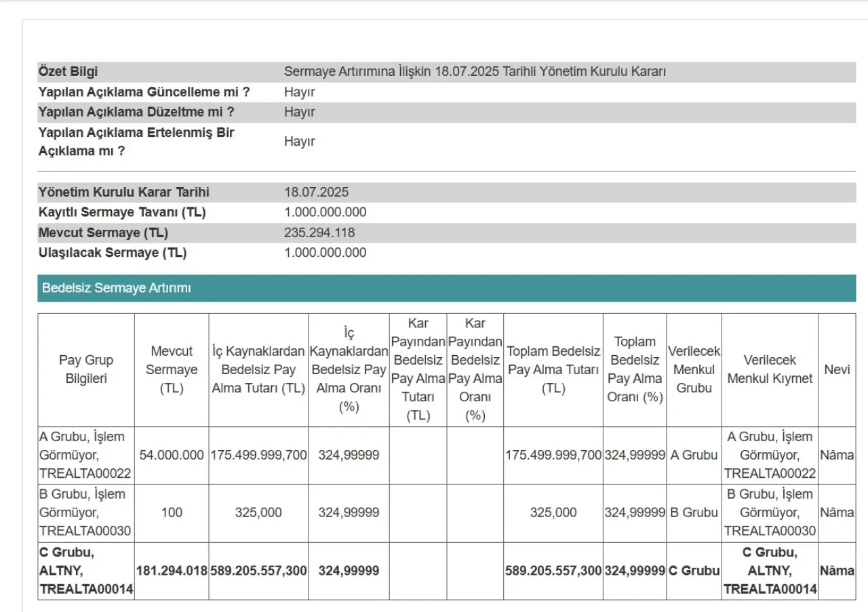Select the Yönetim Kurulu Karar Tarihi label
This screenshot has width=868, height=612.
click(x=124, y=192)
